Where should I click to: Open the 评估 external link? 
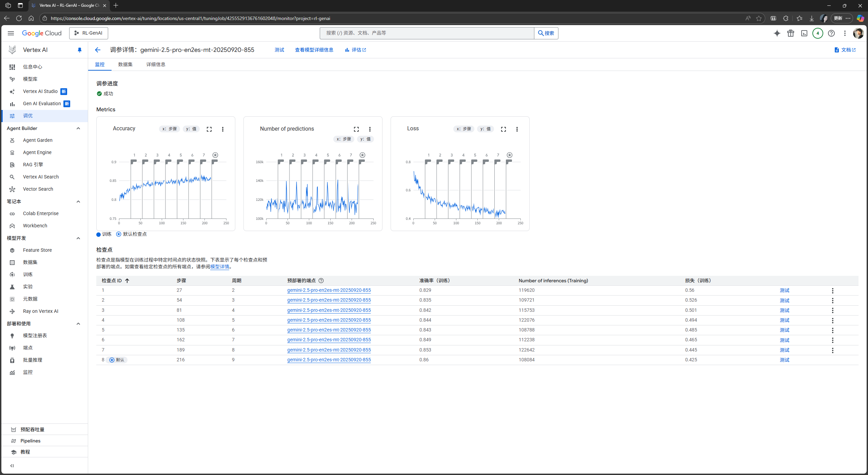pyautogui.click(x=355, y=50)
